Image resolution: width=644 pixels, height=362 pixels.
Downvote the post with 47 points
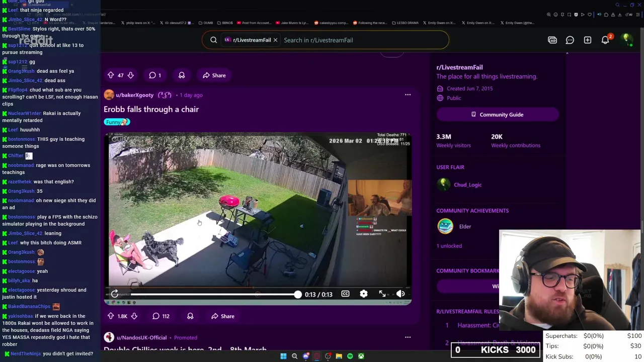pos(130,75)
